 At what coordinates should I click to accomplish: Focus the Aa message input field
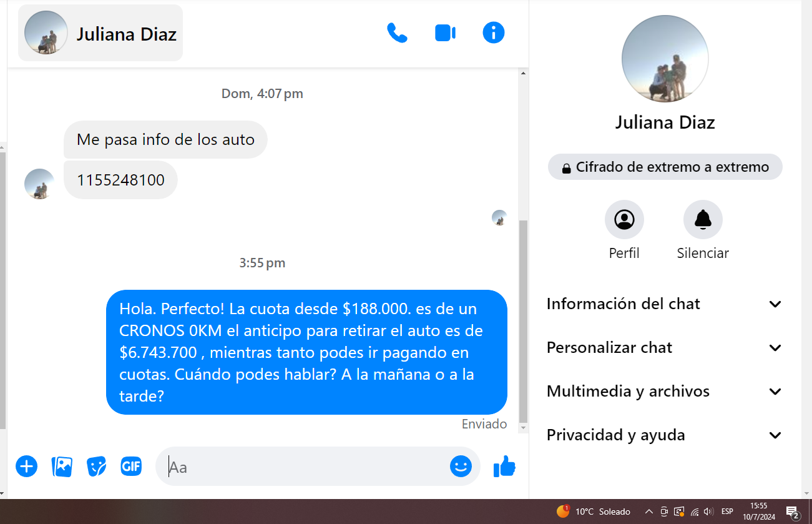pos(306,467)
